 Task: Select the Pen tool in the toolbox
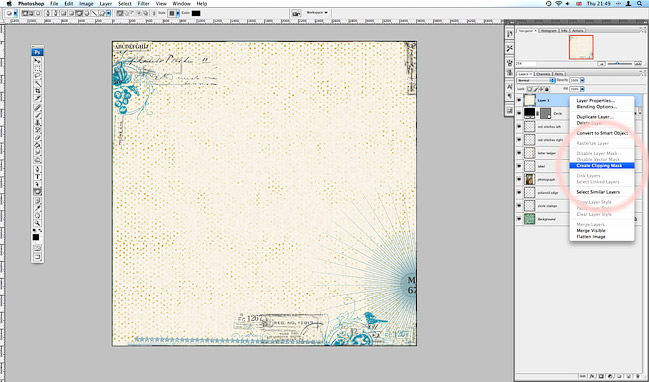[37, 168]
